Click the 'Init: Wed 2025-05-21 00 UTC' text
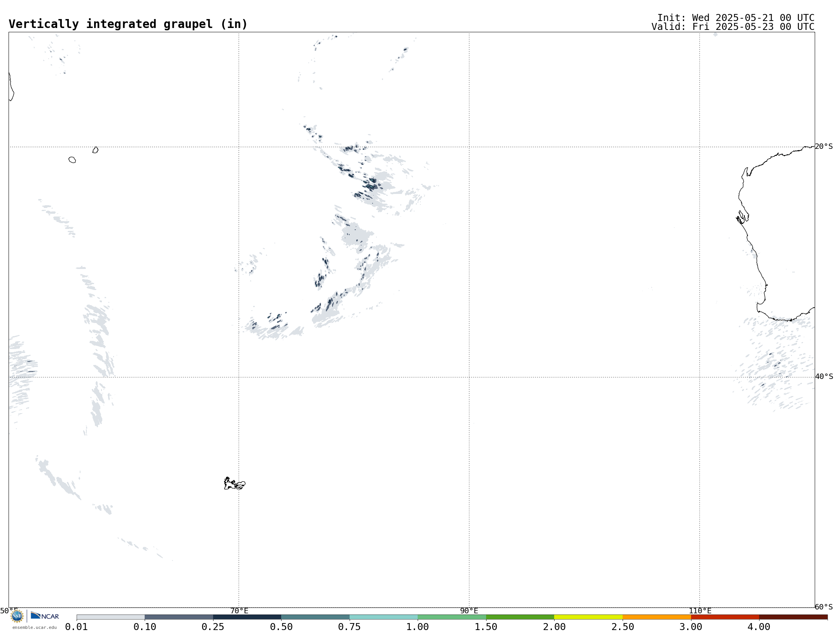The image size is (840, 632). click(x=736, y=18)
